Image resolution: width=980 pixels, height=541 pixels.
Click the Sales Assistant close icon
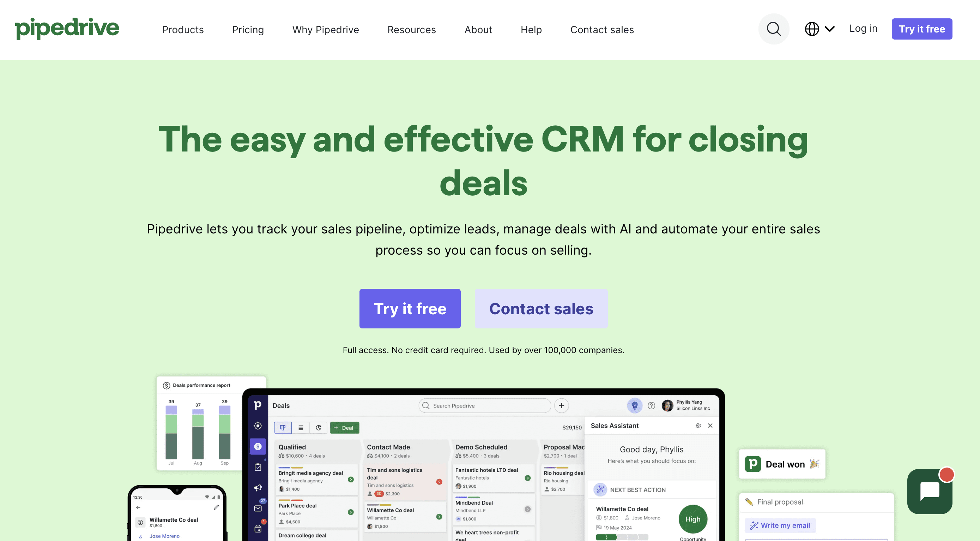pyautogui.click(x=710, y=424)
